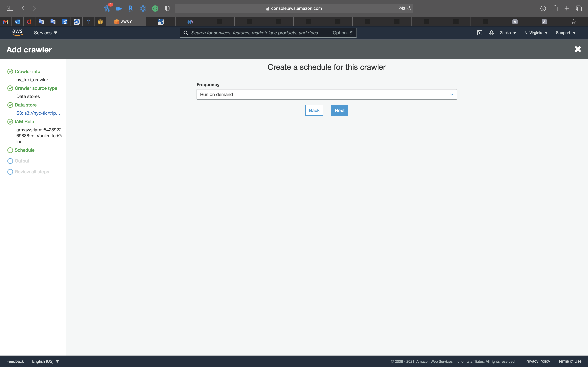Open the downloads icon in Safari

(543, 9)
